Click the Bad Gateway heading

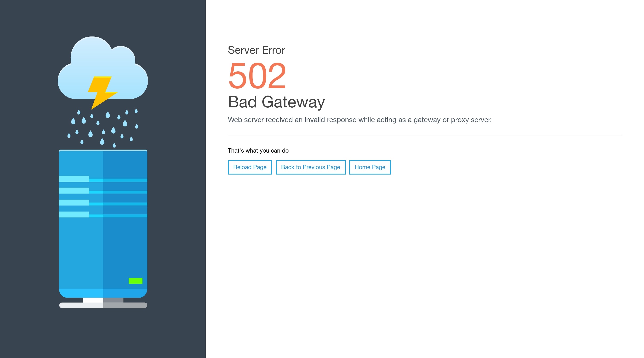tap(276, 102)
